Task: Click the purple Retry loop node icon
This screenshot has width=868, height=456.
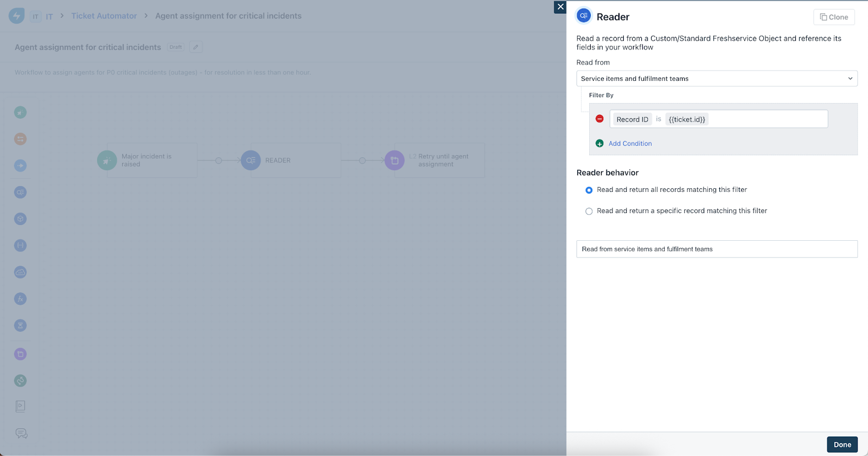Action: click(x=394, y=160)
